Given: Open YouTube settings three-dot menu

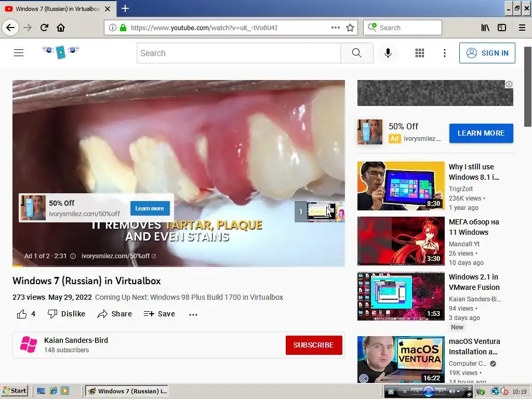Looking at the screenshot, I should click(445, 53).
